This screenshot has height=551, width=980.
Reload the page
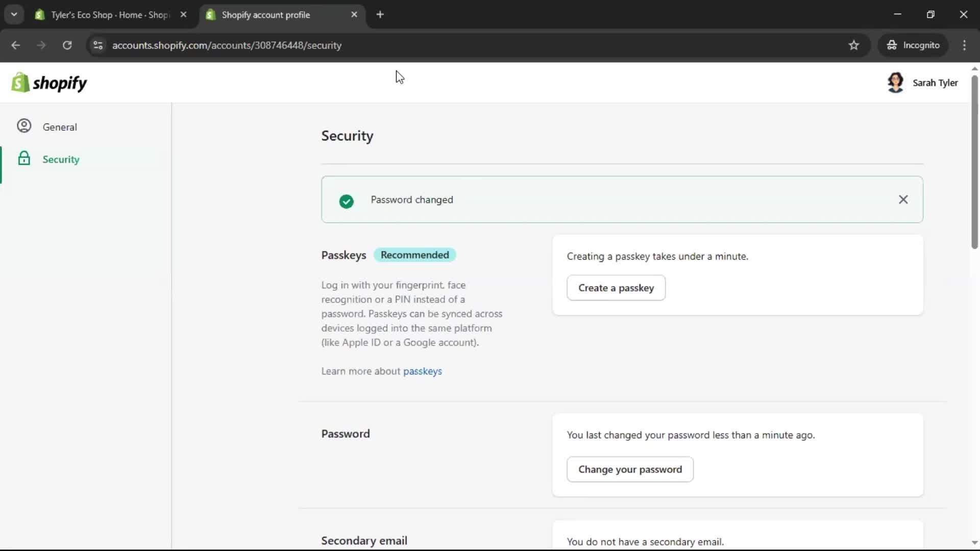(x=67, y=45)
